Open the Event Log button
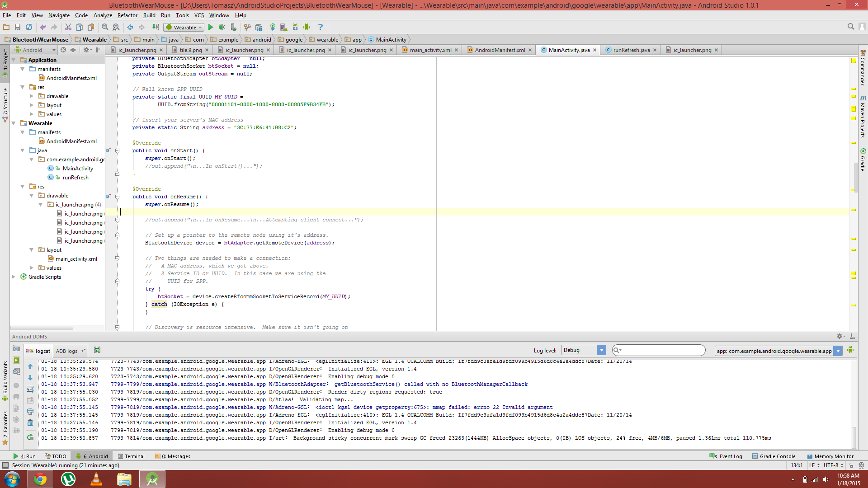Viewport: 868px width, 488px height. point(726,456)
